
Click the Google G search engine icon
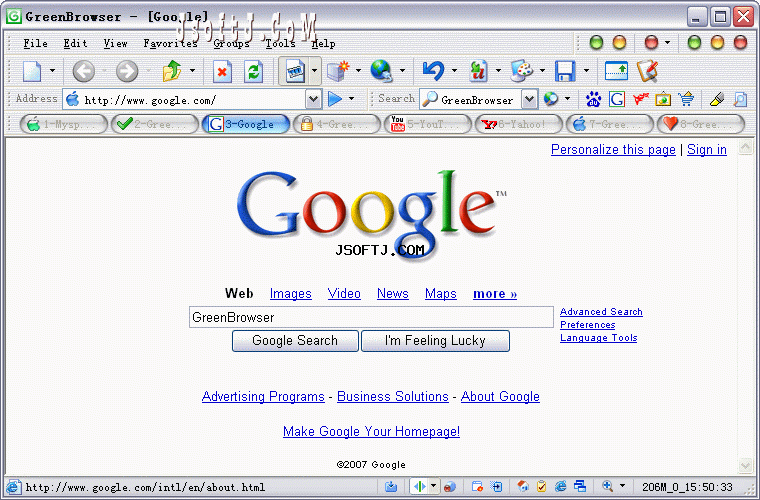(x=617, y=99)
